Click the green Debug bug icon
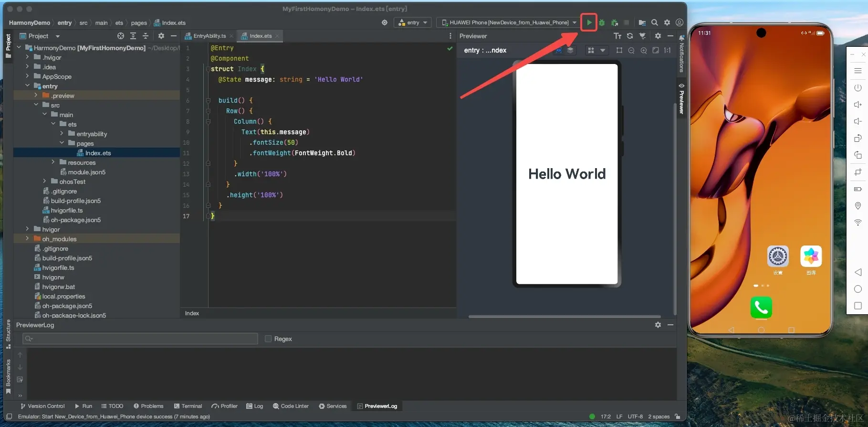Viewport: 868px width, 427px height. (602, 22)
